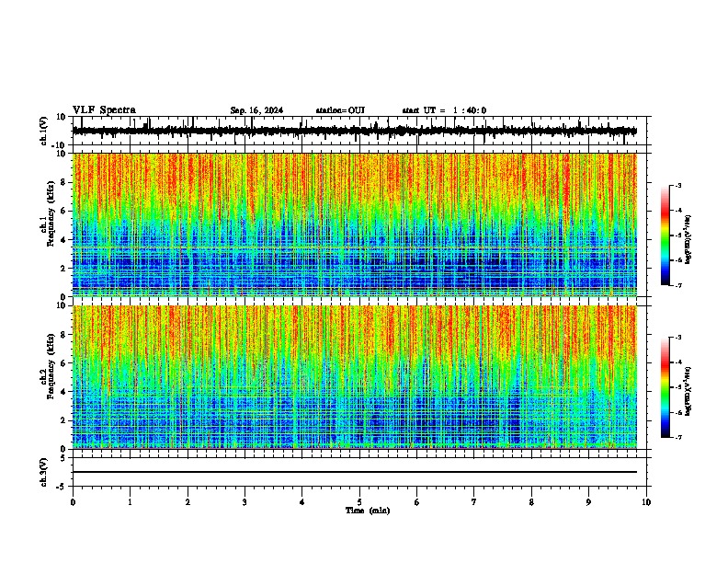Screen dimensions: 728x563
Task: Click the ch.1 color bar log(PSD) label
Action: [x=688, y=240]
